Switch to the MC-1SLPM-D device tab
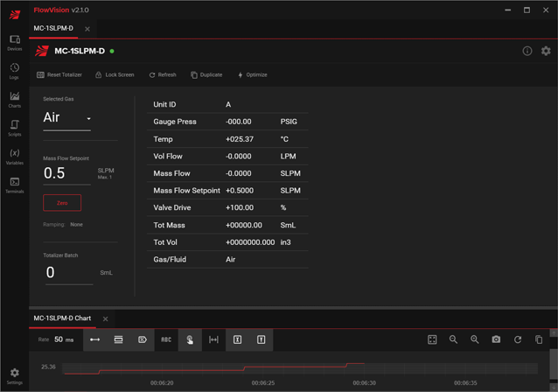The height and width of the screenshot is (392, 558). [54, 29]
